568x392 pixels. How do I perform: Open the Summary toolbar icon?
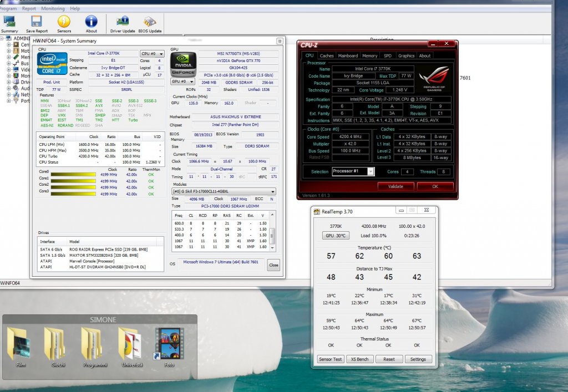click(9, 24)
